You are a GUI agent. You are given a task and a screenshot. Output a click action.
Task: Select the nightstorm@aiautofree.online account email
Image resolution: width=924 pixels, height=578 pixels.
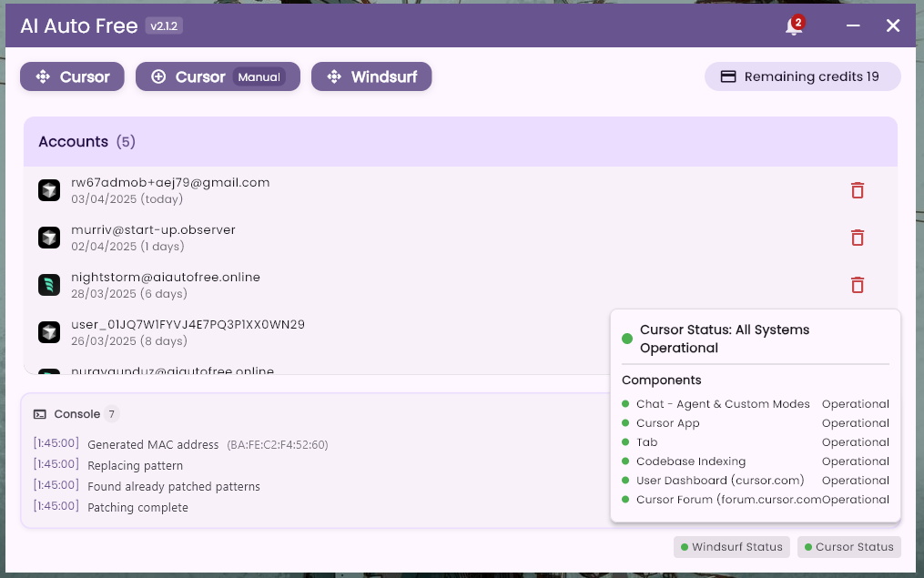[166, 277]
